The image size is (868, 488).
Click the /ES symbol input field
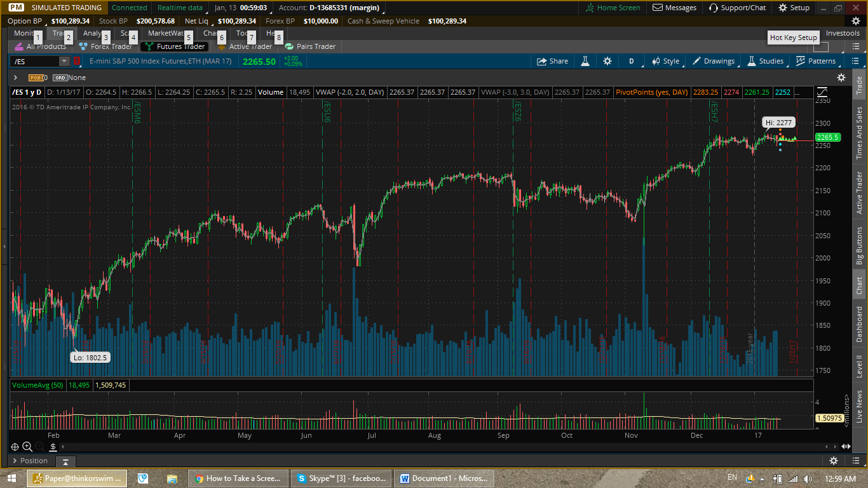[x=35, y=61]
